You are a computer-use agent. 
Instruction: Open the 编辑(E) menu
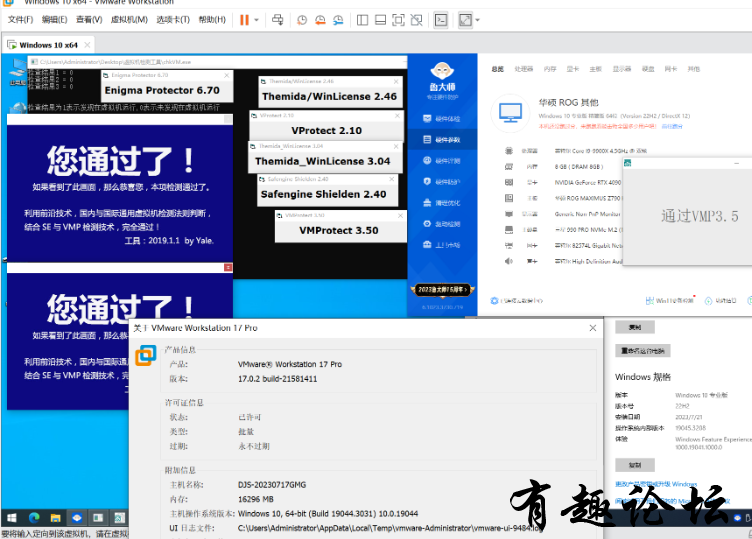(54, 20)
